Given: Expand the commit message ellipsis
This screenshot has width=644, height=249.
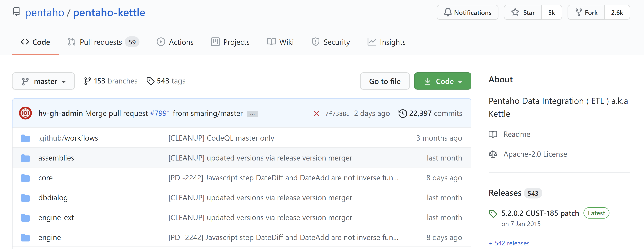Looking at the screenshot, I should (252, 114).
